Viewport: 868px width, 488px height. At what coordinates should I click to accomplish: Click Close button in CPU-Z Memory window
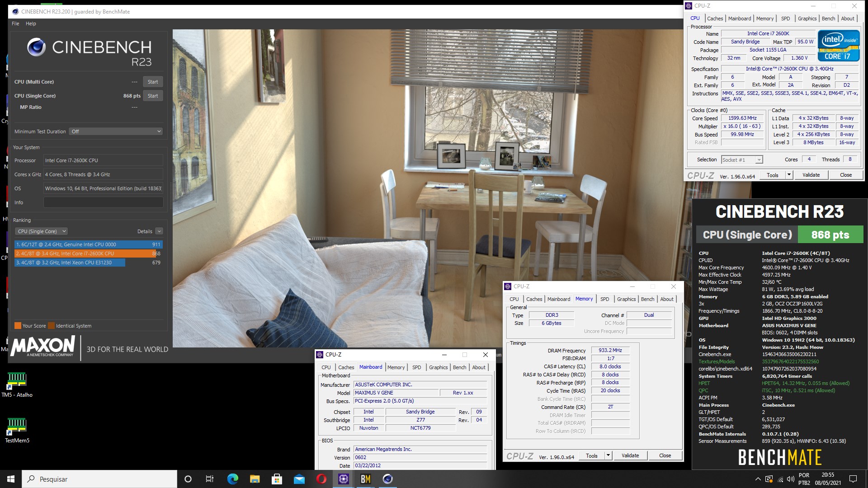tap(665, 455)
